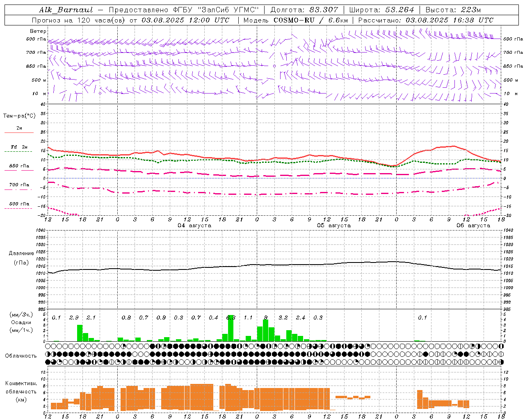Click the 3-hour precipitation value "0.8"
The width and height of the screenshot is (525, 420).
tap(126, 317)
